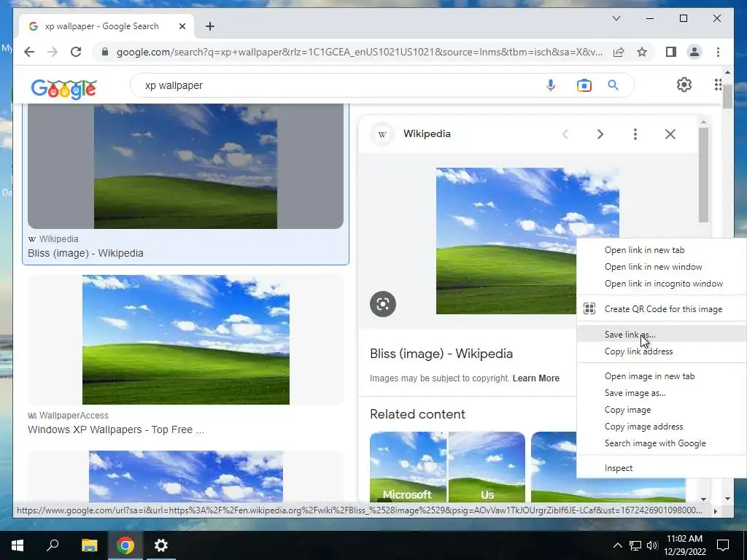Open File Explorer from the taskbar
The image size is (747, 560).
click(89, 545)
